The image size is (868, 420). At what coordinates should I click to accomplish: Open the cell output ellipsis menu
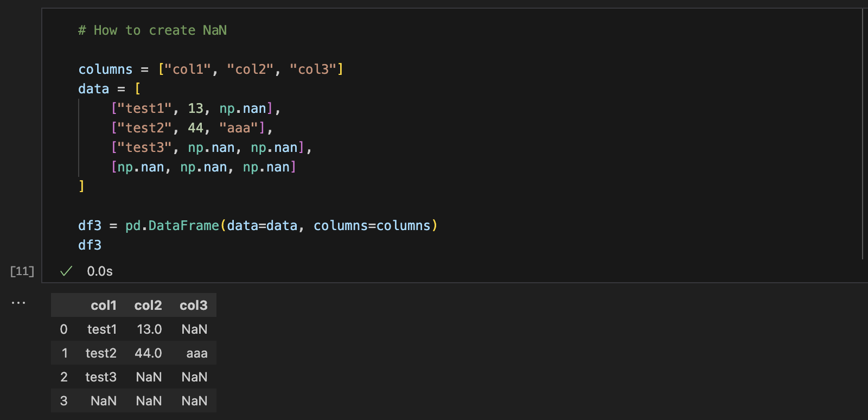[x=18, y=303]
